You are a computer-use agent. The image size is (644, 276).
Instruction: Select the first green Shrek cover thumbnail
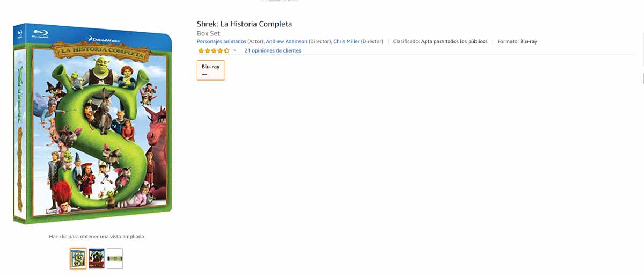pyautogui.click(x=78, y=259)
